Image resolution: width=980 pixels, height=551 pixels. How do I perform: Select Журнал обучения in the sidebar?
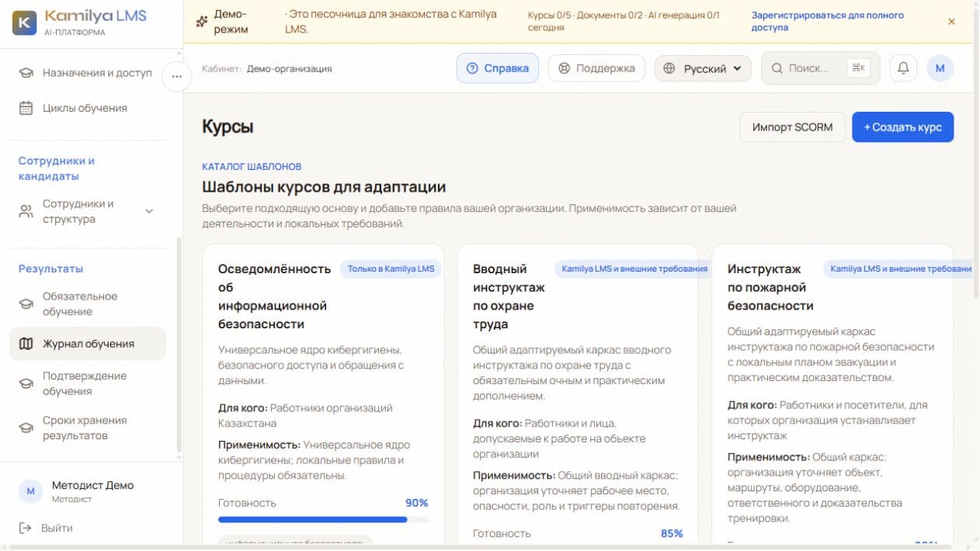(x=88, y=344)
